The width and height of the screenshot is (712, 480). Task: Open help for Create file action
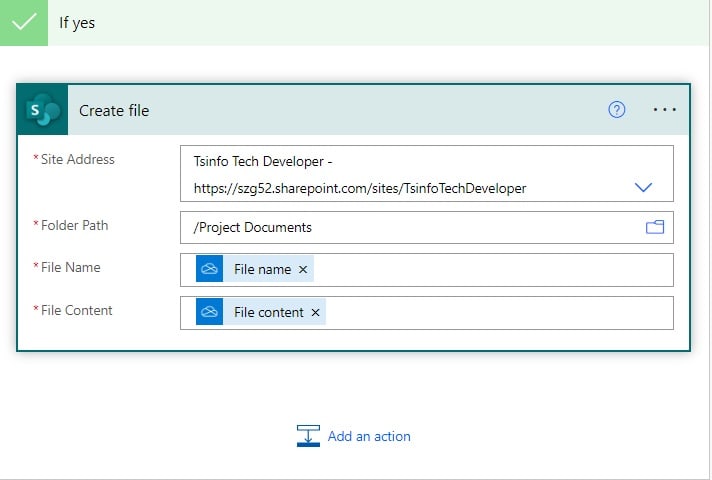click(x=616, y=109)
